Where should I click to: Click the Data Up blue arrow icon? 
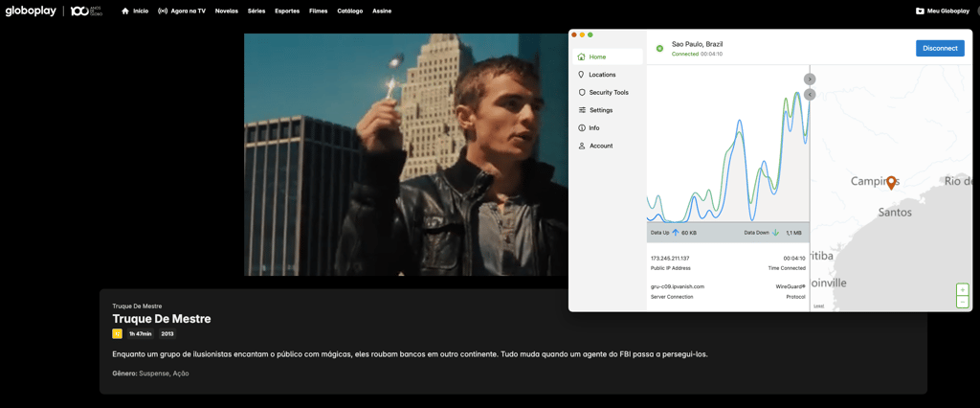(x=675, y=232)
